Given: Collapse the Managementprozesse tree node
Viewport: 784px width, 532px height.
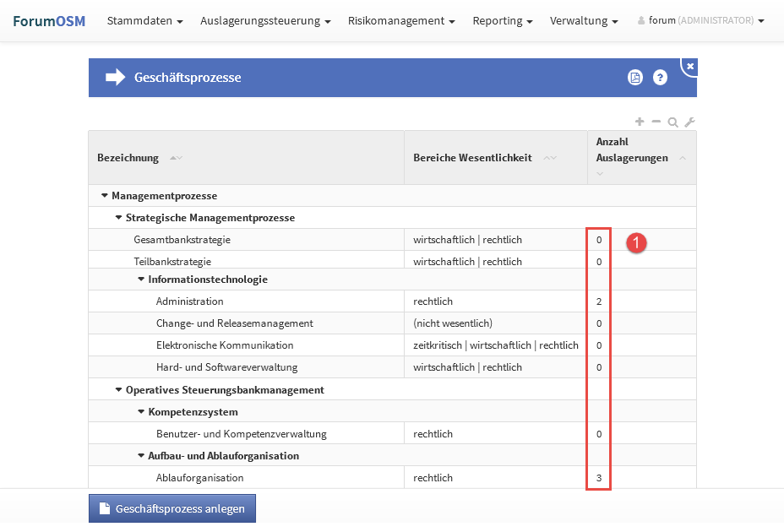Looking at the screenshot, I should click(104, 196).
